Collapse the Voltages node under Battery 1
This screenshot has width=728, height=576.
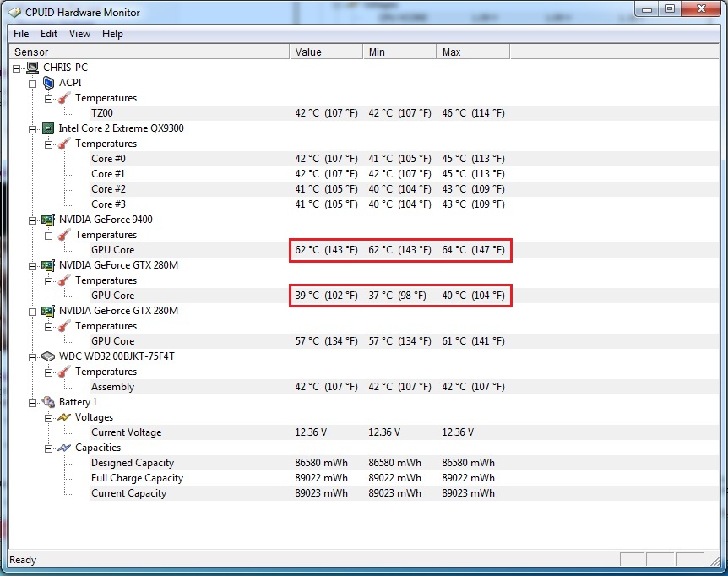[48, 418]
